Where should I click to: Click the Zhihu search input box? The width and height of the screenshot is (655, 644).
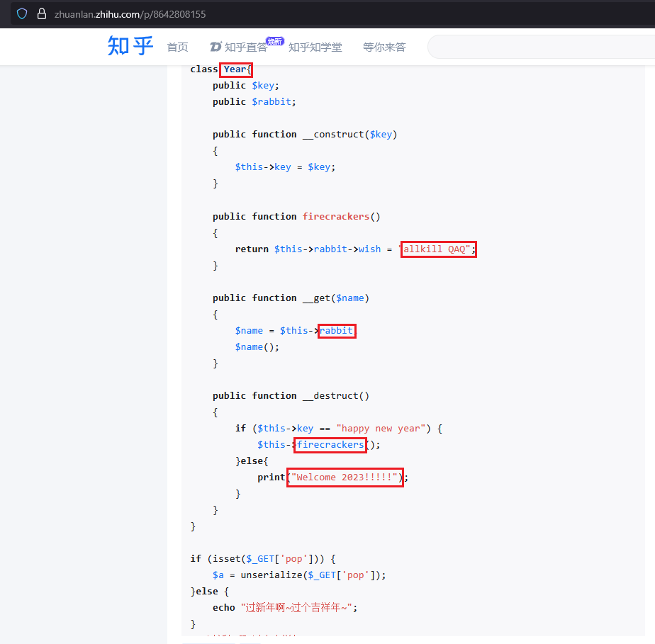539,47
